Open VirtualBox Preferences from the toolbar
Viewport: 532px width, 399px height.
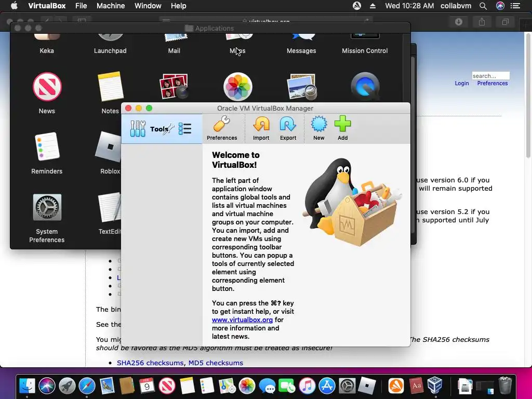(222, 128)
